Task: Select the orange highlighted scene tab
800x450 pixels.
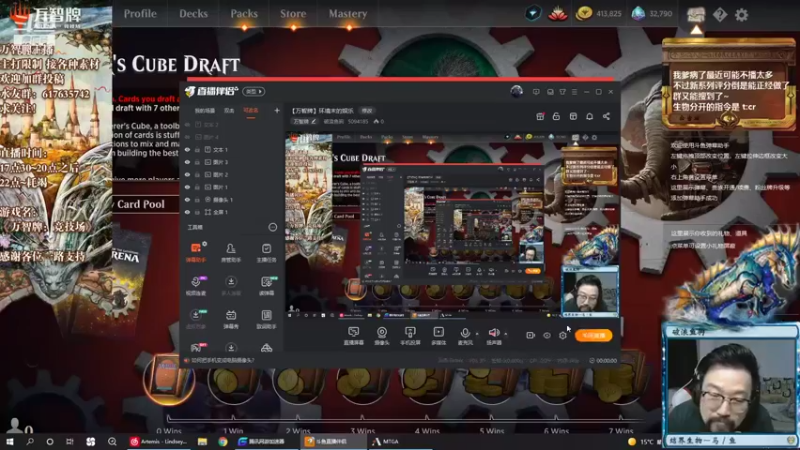Action: [251, 111]
